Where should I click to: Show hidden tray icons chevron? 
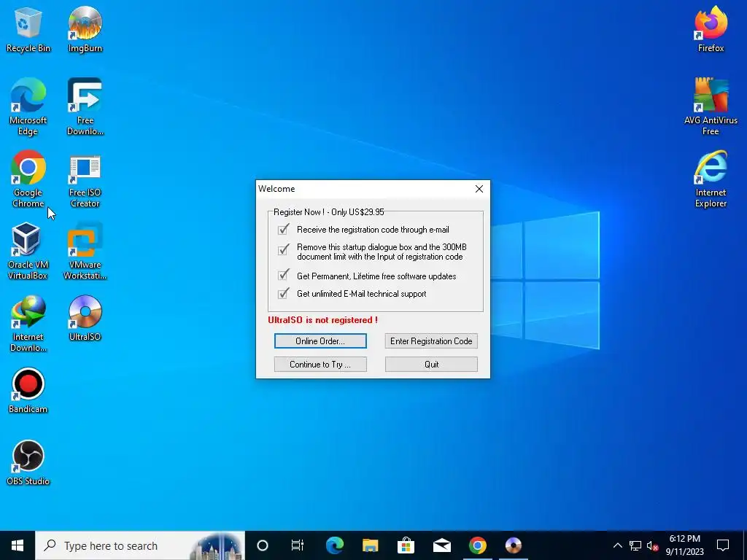(617, 545)
